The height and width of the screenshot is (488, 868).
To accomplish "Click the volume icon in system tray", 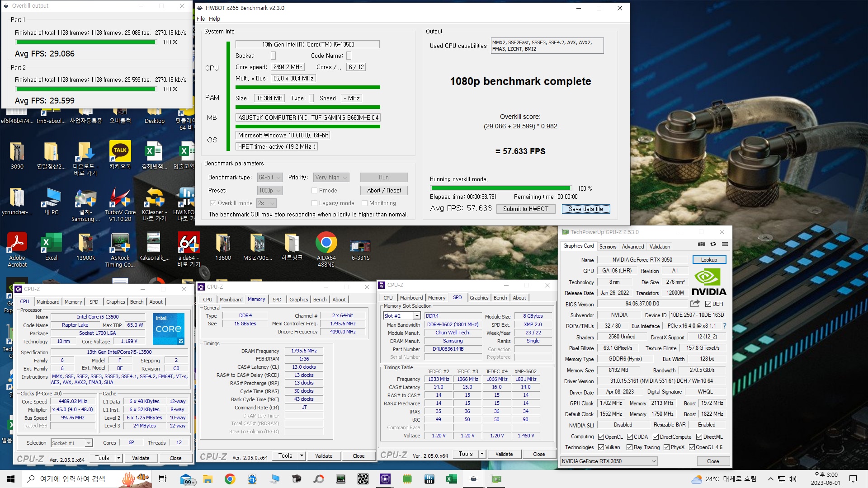I will (x=793, y=479).
